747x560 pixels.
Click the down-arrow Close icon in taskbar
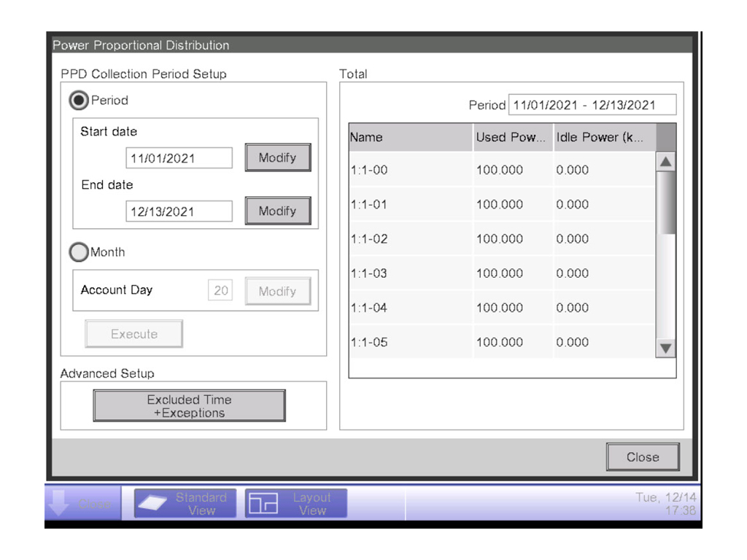click(x=82, y=504)
